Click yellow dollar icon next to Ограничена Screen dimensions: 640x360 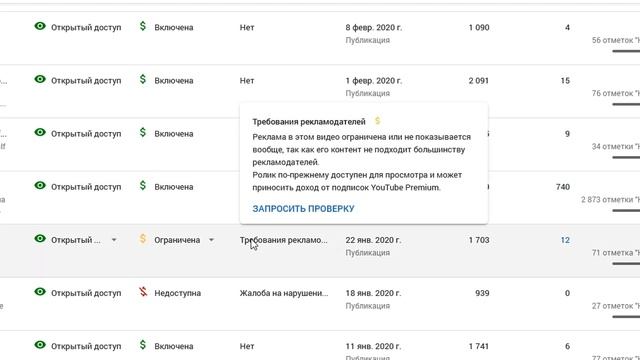pyautogui.click(x=142, y=239)
